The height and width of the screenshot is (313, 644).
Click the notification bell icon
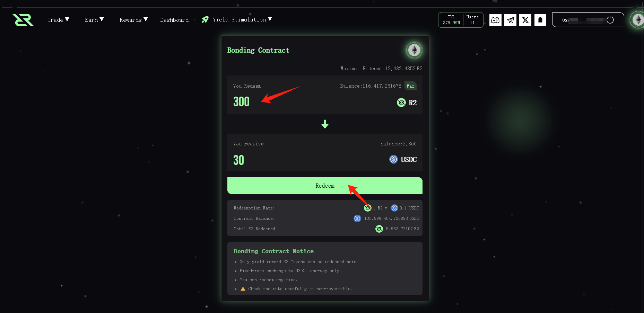540,20
